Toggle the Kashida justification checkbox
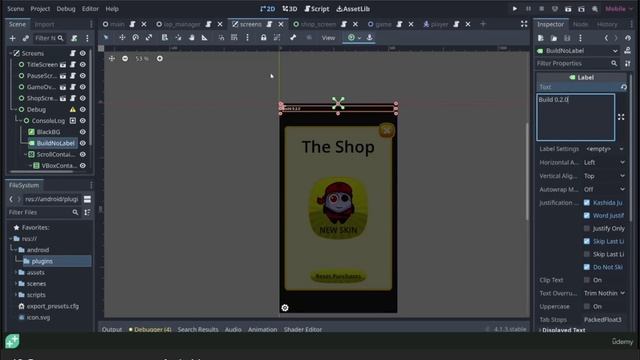Screen dimensions: 640x360 (587, 202)
